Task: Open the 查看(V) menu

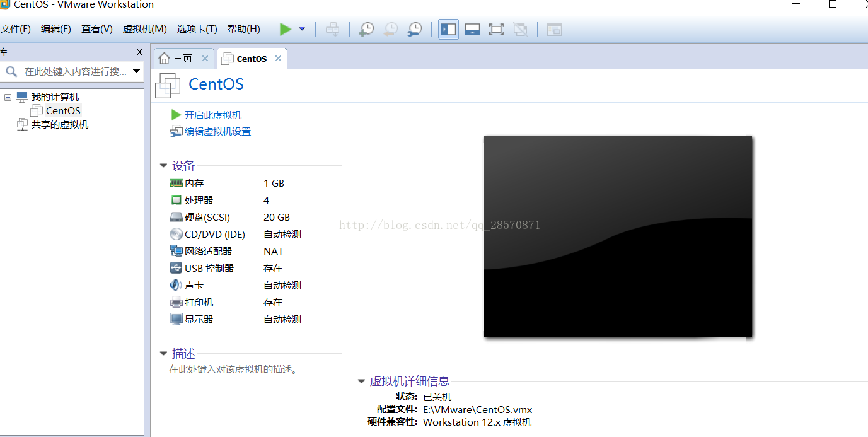Action: (97, 29)
